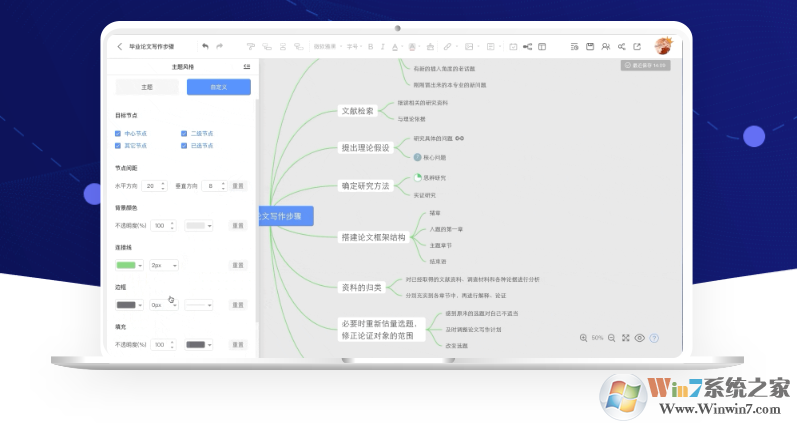Redo the last undone action

(x=220, y=46)
